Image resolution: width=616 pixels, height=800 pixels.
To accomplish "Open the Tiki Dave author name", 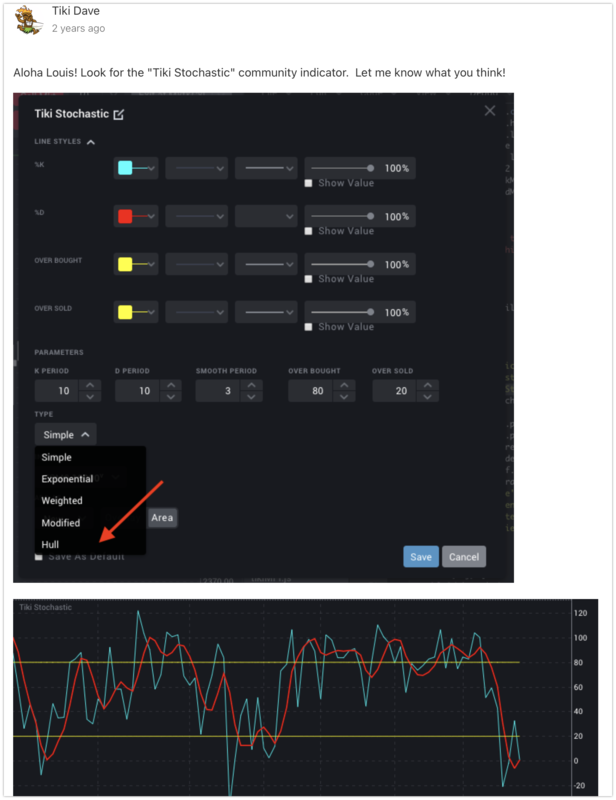I will [76, 11].
